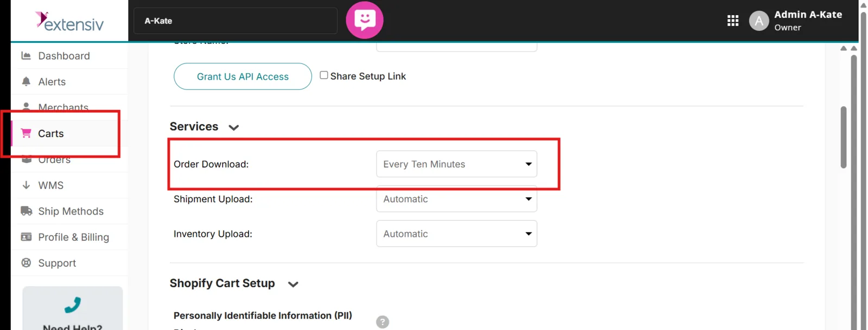
Task: Open the Inventory Upload dropdown
Action: [457, 234]
